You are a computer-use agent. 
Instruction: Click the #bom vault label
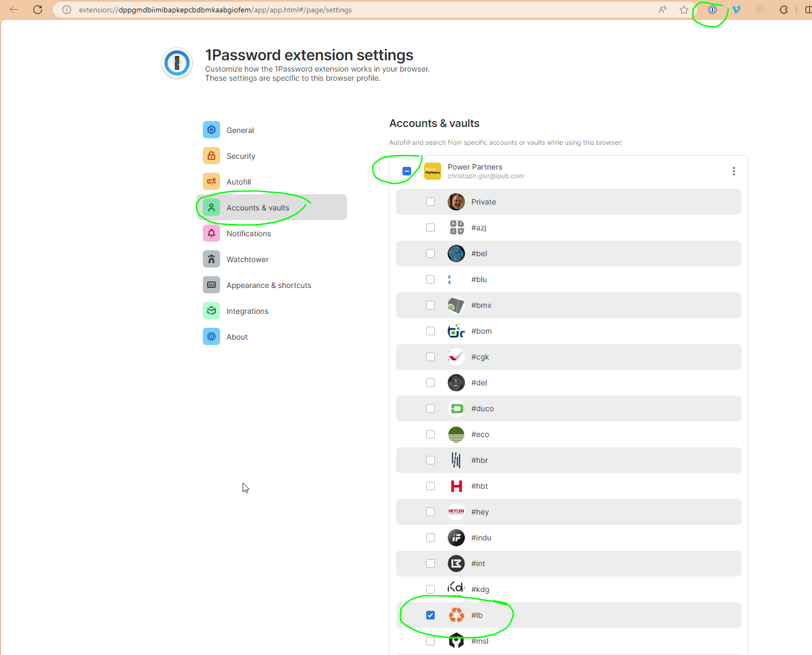coord(482,331)
